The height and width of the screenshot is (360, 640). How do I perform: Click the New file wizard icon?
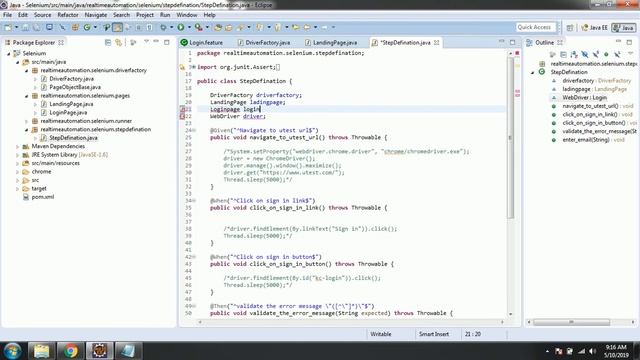point(8,27)
